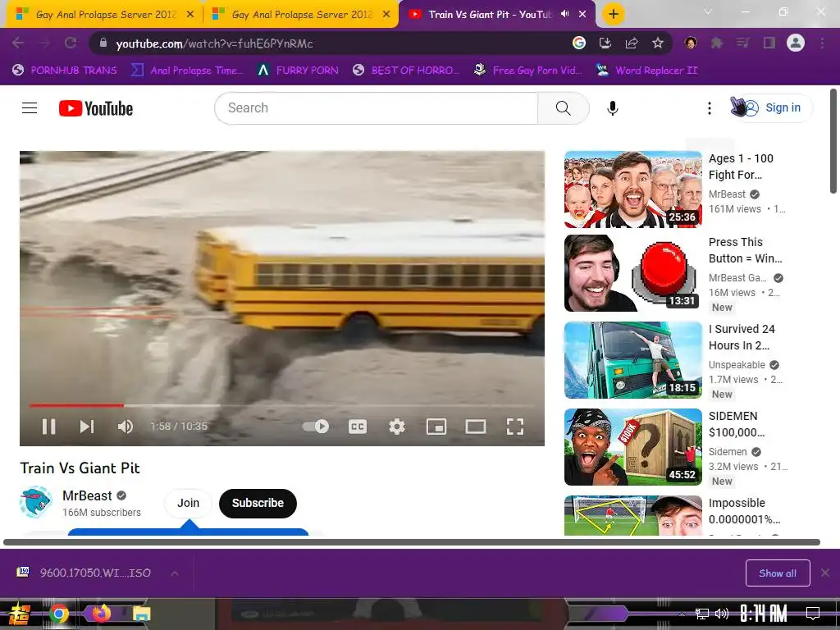Toggle Chrome side panel
Screen dimensions: 840x630
[769, 43]
